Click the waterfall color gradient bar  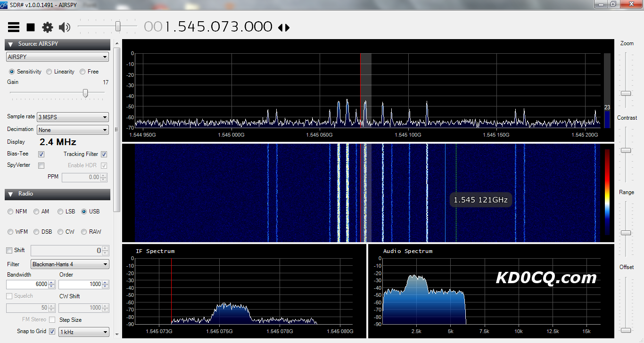(607, 192)
